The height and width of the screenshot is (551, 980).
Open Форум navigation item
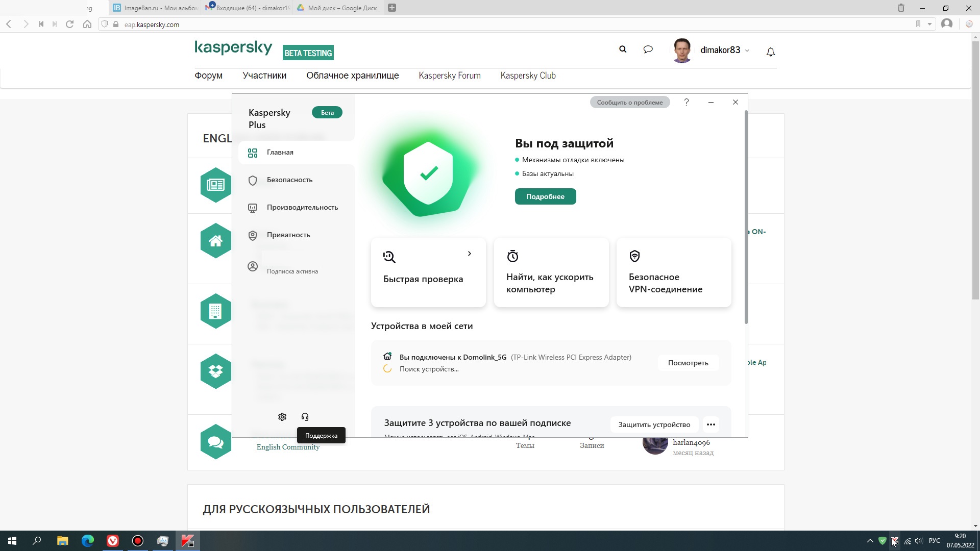pyautogui.click(x=208, y=76)
